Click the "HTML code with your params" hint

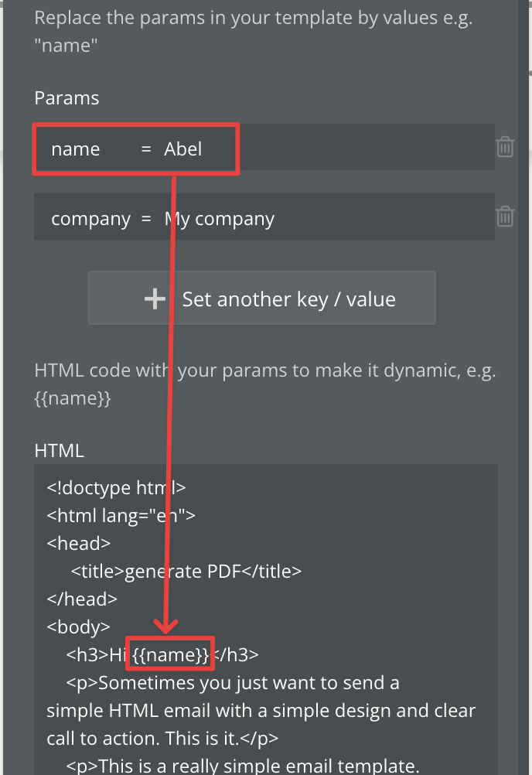click(x=264, y=370)
